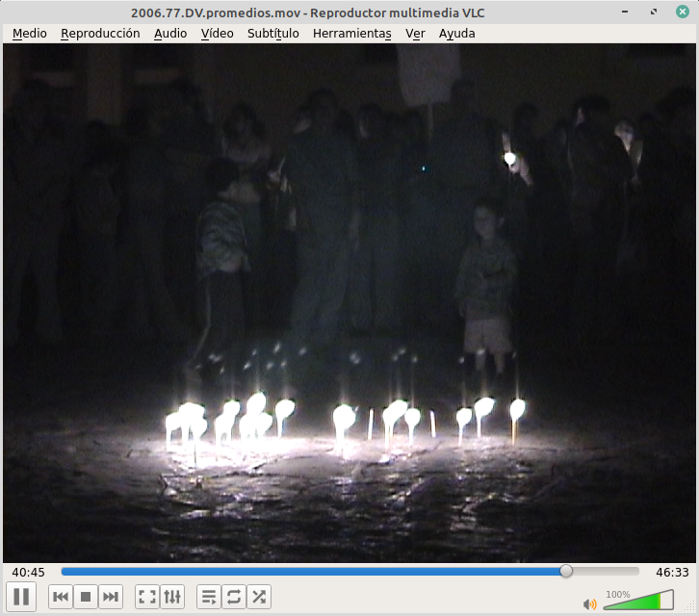Stop the video playback

pyautogui.click(x=86, y=597)
